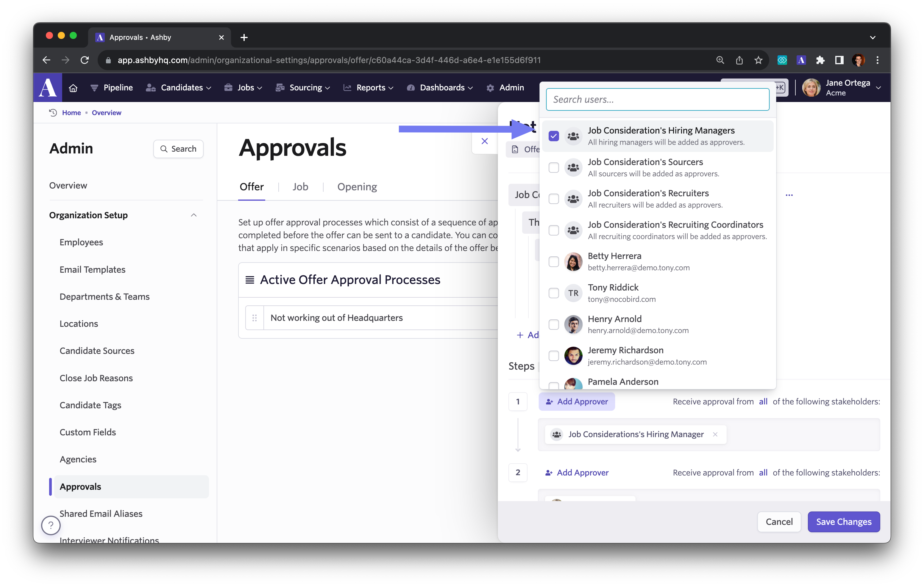
Task: Select Betty Herrera checkbox
Action: (x=553, y=262)
